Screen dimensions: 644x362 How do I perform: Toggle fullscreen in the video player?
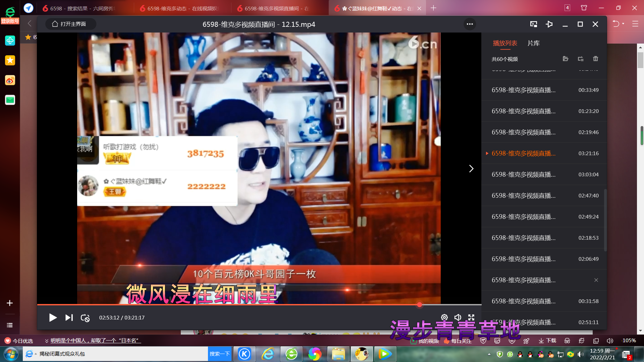(471, 317)
